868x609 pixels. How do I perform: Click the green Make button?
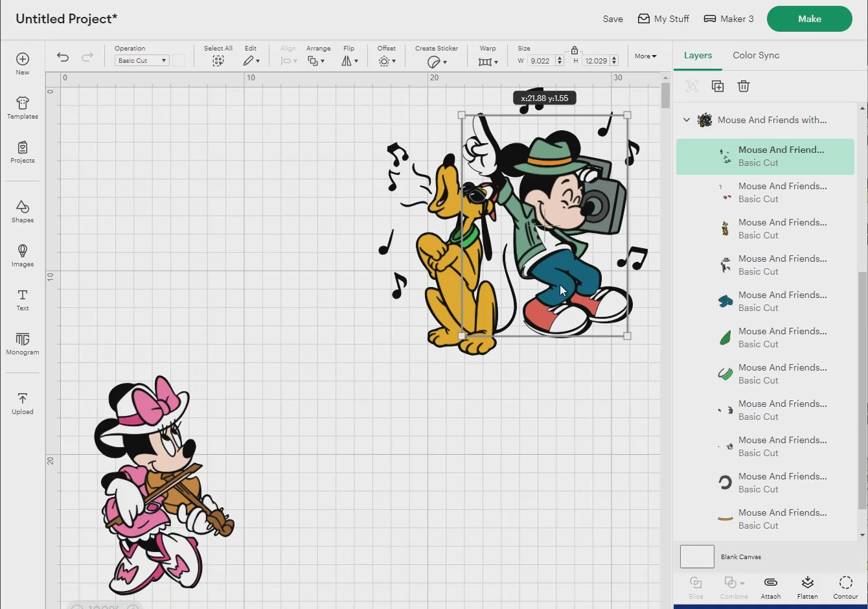[x=810, y=19]
